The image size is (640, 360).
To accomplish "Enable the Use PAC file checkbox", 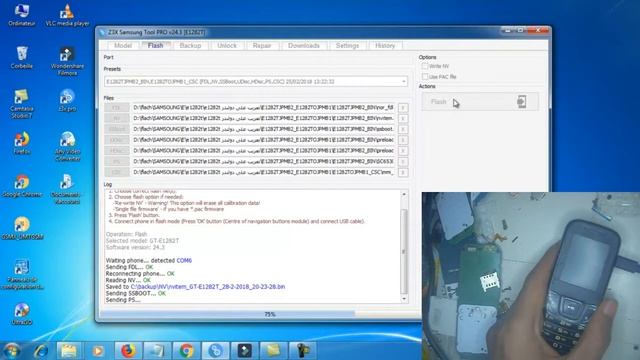I will (425, 76).
